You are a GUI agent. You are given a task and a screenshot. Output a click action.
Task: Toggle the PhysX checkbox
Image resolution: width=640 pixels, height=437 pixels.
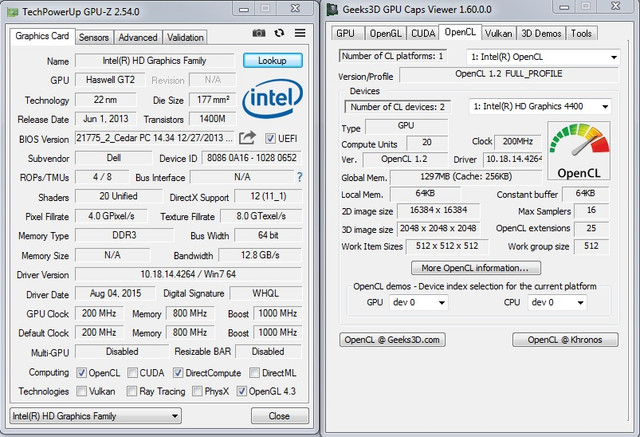coord(197,391)
